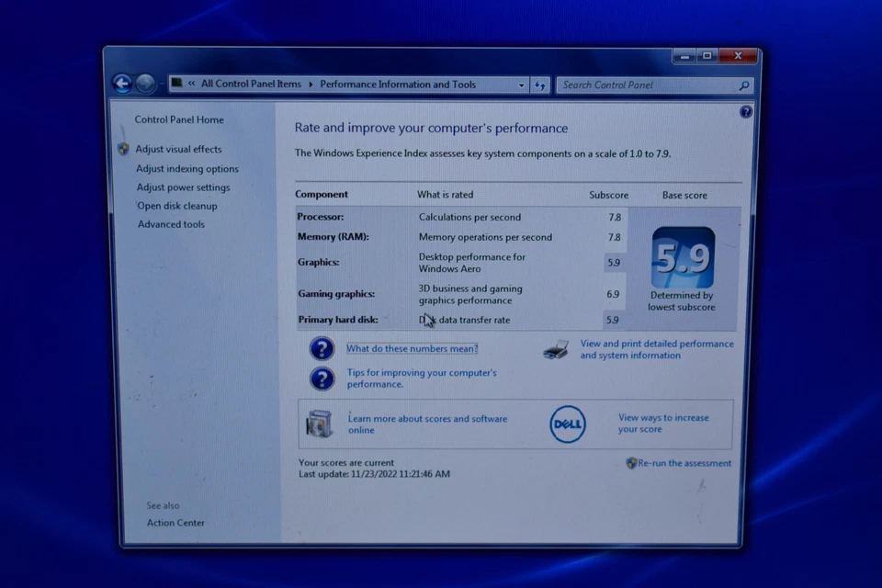Select the Processor row label
The height and width of the screenshot is (588, 882).
click(320, 217)
